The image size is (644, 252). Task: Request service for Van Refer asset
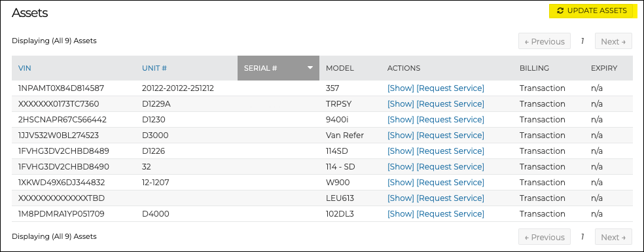[450, 135]
